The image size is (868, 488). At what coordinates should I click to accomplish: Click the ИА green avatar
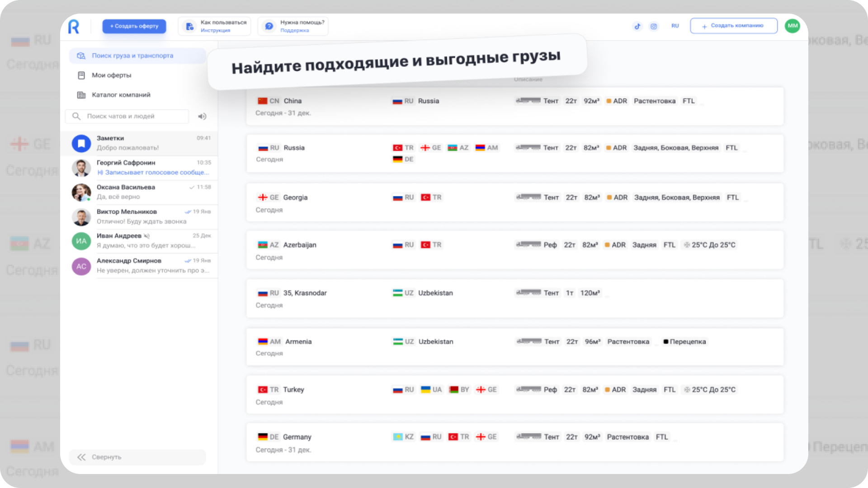(x=81, y=241)
